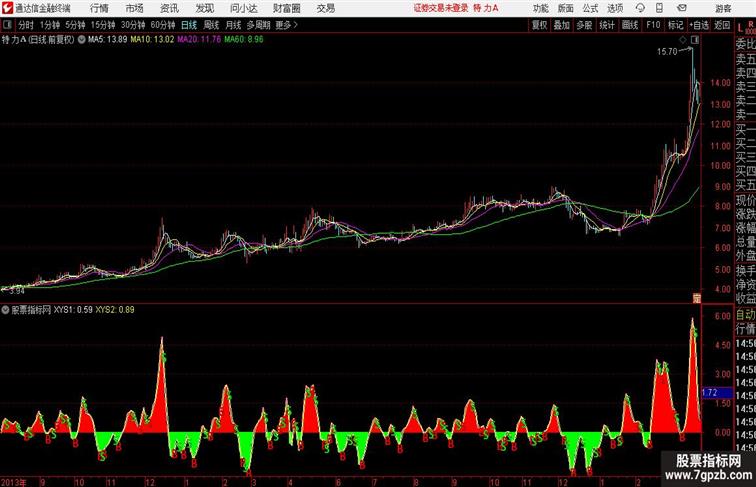Click the MA5: 13.89 label
This screenshot has width=756, height=487.
pos(107,40)
